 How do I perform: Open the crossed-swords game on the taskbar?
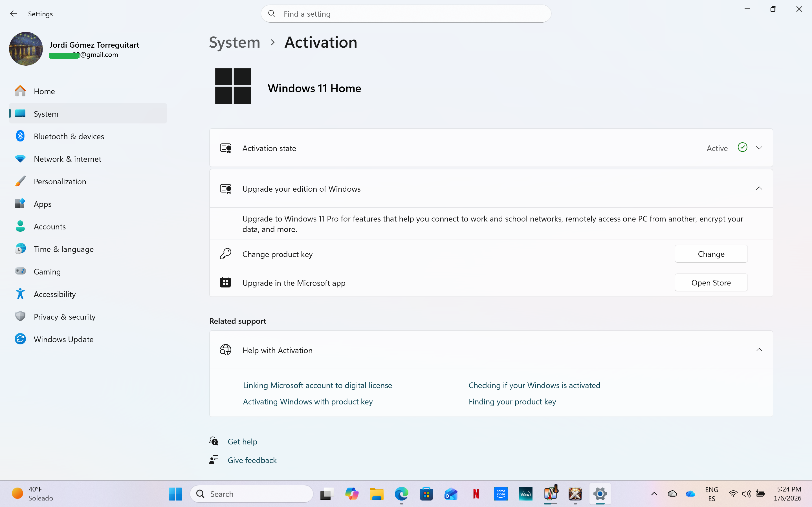[x=575, y=494]
